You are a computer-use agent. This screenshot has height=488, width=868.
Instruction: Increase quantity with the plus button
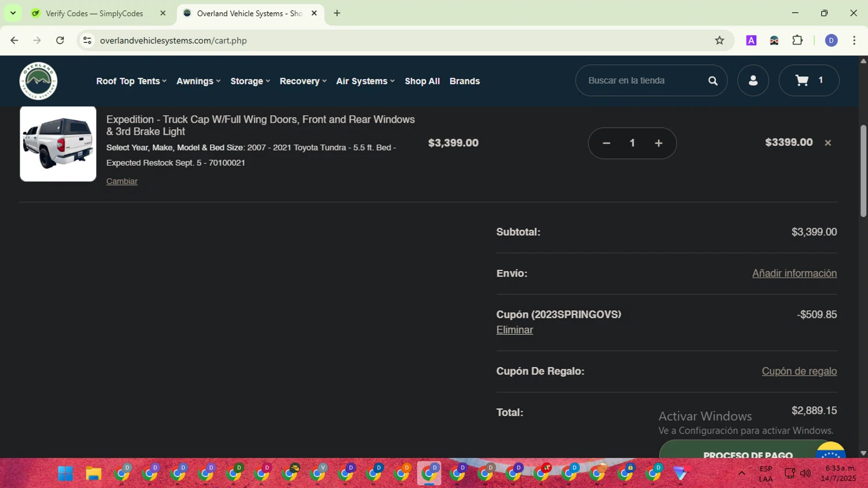659,143
